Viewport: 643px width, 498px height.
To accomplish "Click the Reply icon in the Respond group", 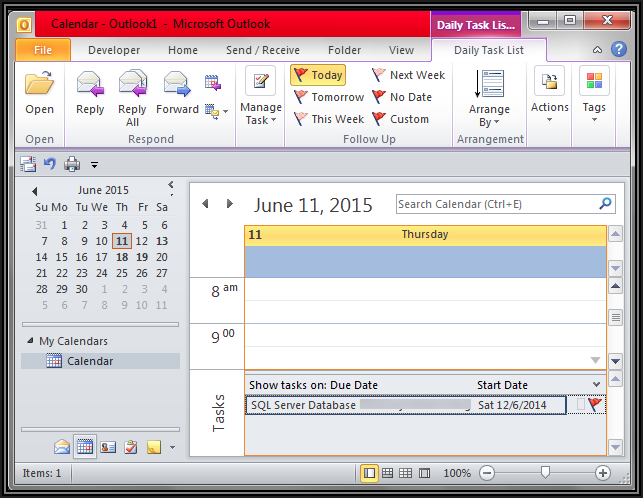I will (90, 84).
